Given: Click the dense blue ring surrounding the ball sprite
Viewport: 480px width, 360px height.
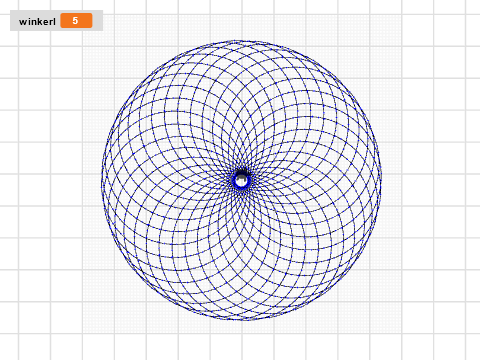Looking at the screenshot, I should tap(241, 180).
